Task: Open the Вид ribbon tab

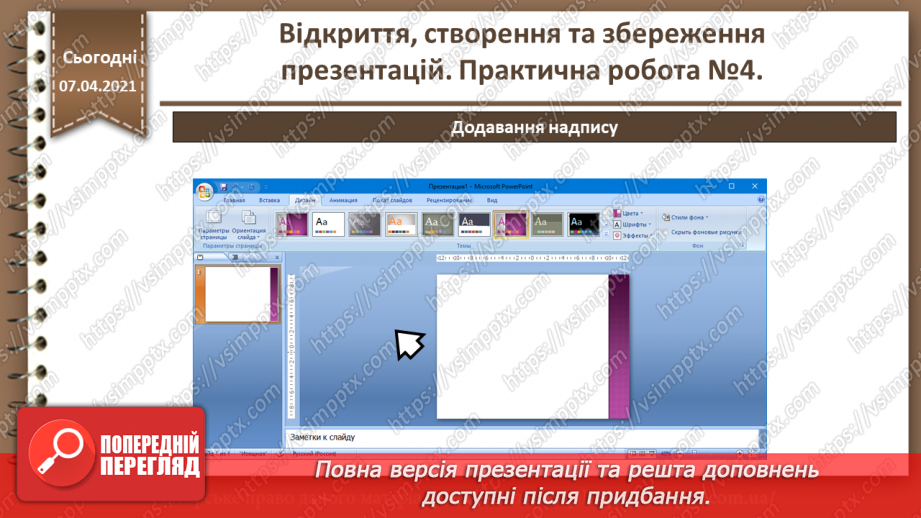Action: pyautogui.click(x=492, y=200)
